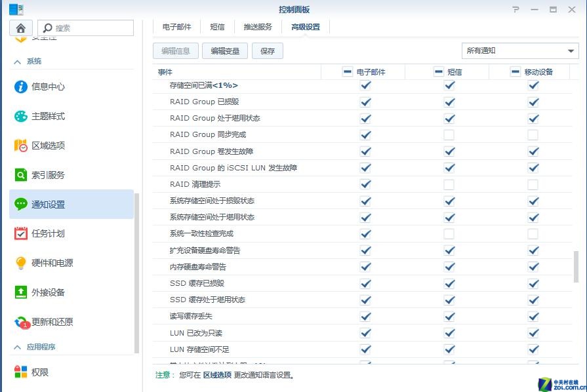Open 主题样式 palette icon
587x392 pixels.
click(x=21, y=116)
